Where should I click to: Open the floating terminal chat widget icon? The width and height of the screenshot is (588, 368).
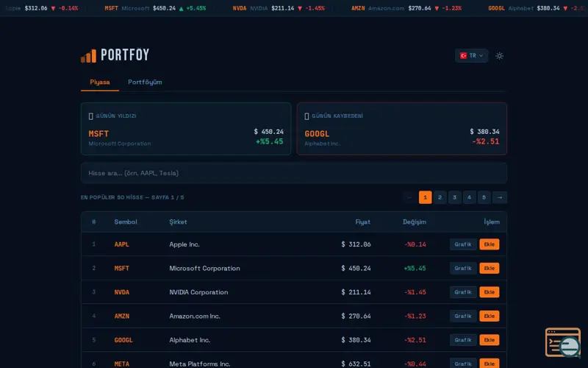[563, 342]
